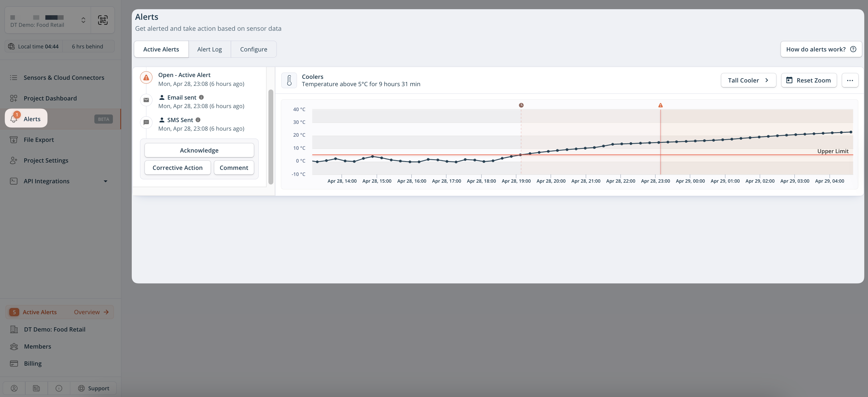
Task: Click the QR code scanner icon
Action: pos(103,20)
